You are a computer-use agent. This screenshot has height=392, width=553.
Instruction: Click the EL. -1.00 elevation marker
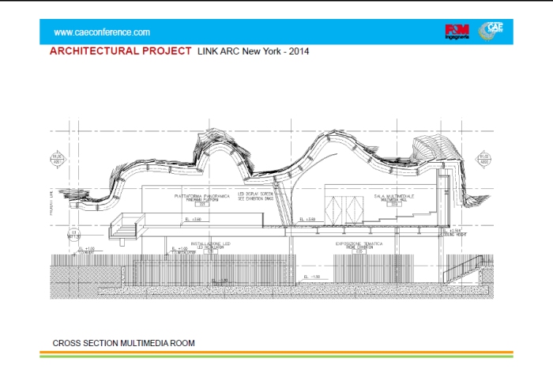click(315, 277)
